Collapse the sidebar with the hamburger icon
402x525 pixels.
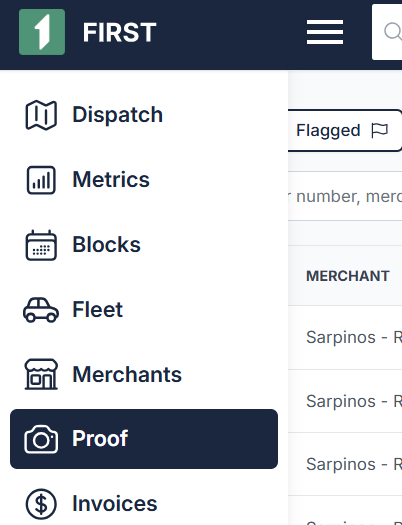click(325, 32)
